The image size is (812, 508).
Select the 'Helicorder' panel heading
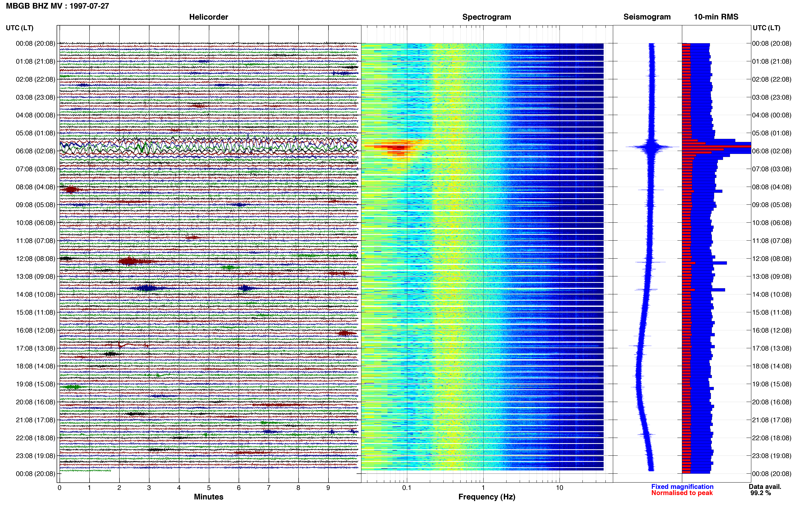click(x=209, y=17)
